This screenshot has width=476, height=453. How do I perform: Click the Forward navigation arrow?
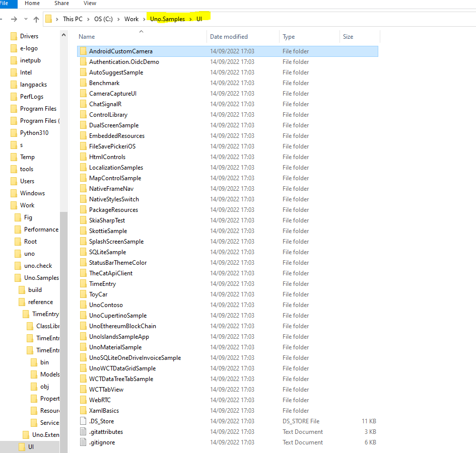pyautogui.click(x=14, y=19)
